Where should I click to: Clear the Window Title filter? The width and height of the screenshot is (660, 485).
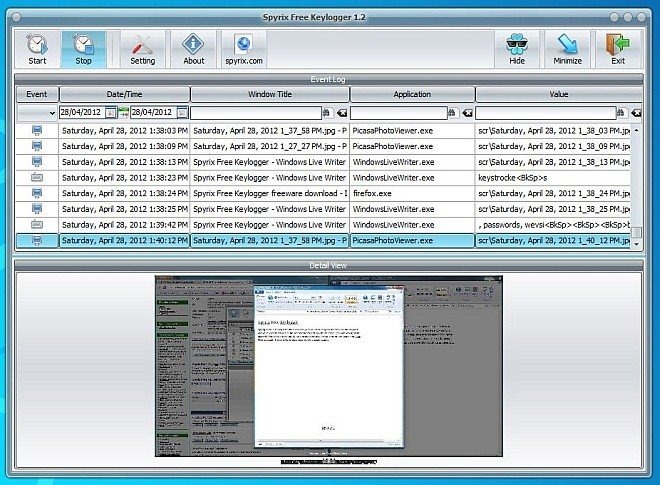coord(342,113)
